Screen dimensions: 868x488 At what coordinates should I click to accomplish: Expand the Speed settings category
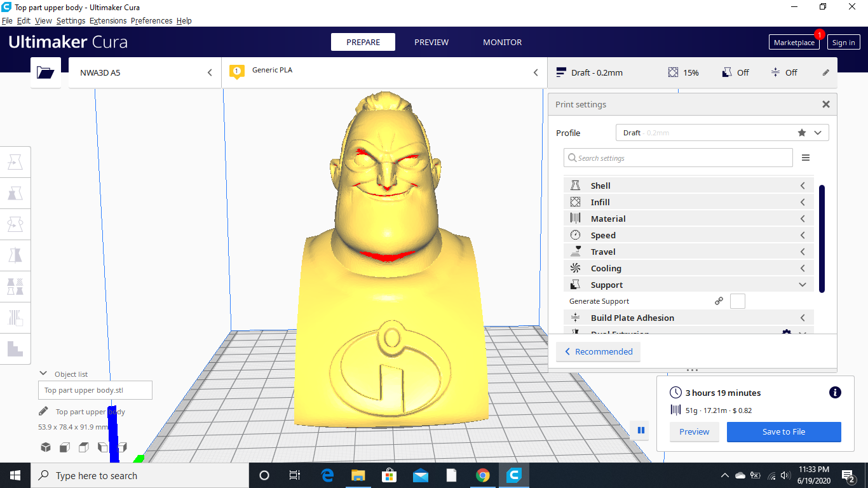click(688, 235)
